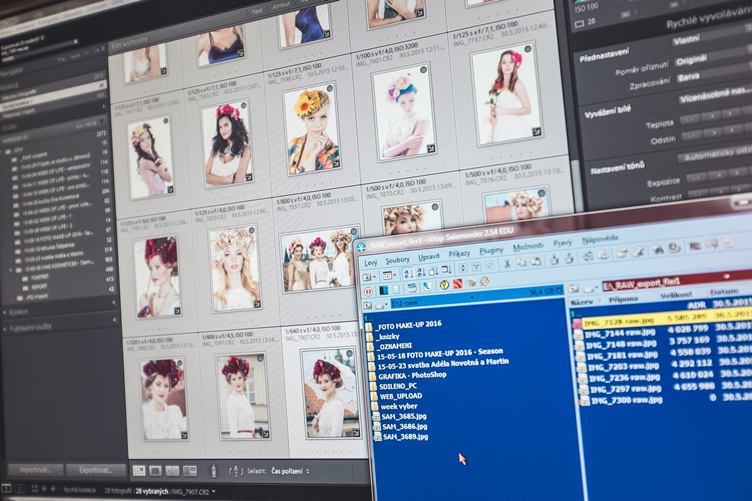
Task: Open the Levý menu in Salamander
Action: 371,263
